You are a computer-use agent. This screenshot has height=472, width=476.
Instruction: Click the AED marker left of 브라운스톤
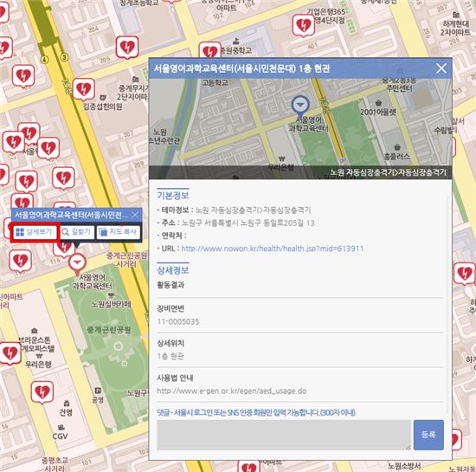(x=10, y=354)
